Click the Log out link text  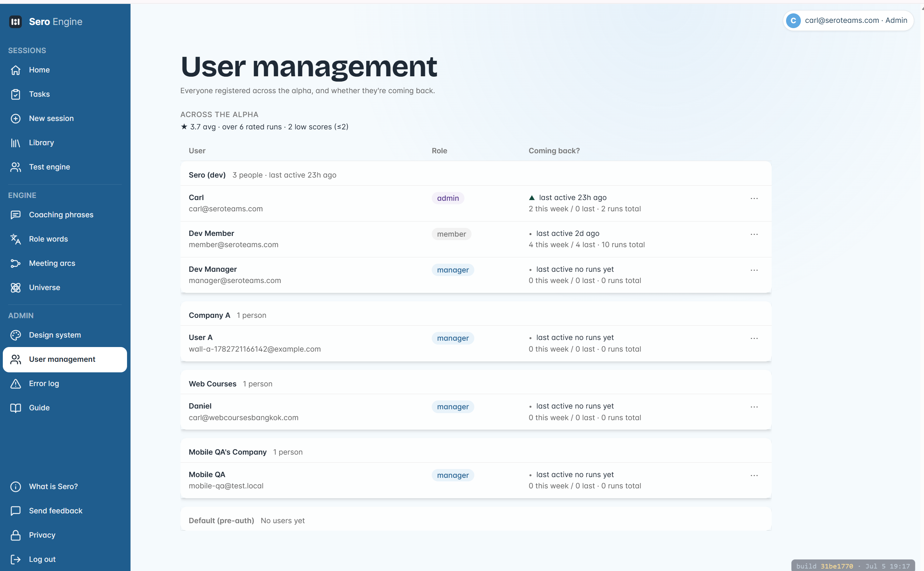[x=42, y=559]
